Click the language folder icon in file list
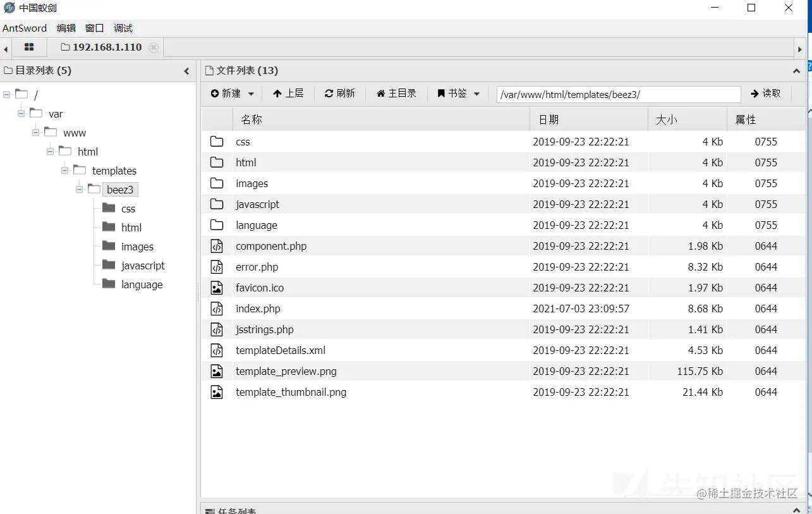 tap(217, 225)
